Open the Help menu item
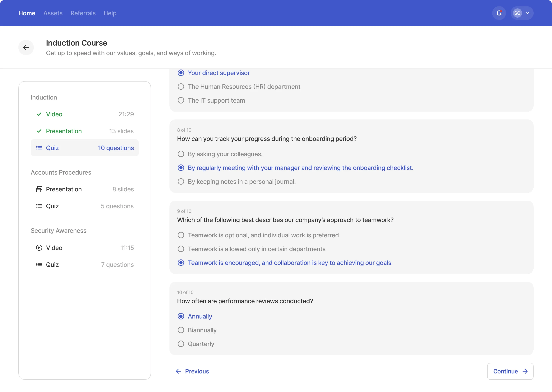552x392 pixels. pyautogui.click(x=110, y=13)
